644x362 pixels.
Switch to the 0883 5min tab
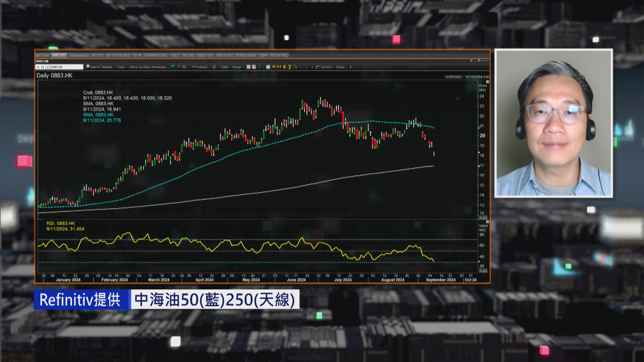(43, 55)
